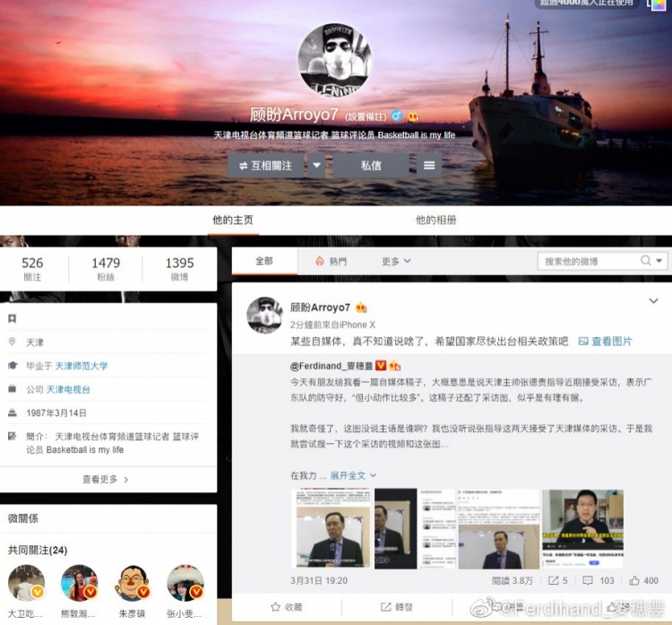Screen dimensions: 672x625
Task: Select the 熱門 tab
Action: pos(332,261)
